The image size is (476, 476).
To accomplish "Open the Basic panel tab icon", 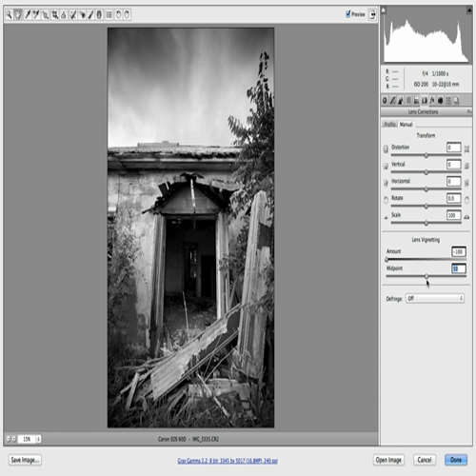I will coord(385,101).
